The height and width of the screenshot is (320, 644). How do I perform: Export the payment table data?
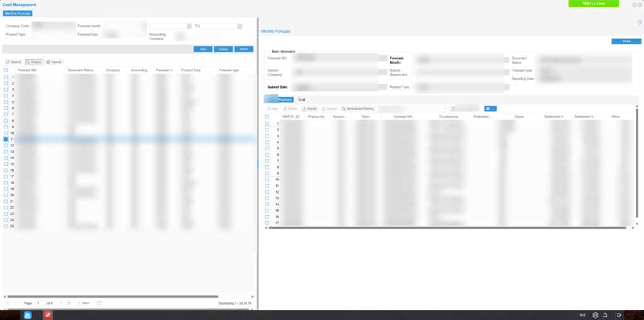309,109
